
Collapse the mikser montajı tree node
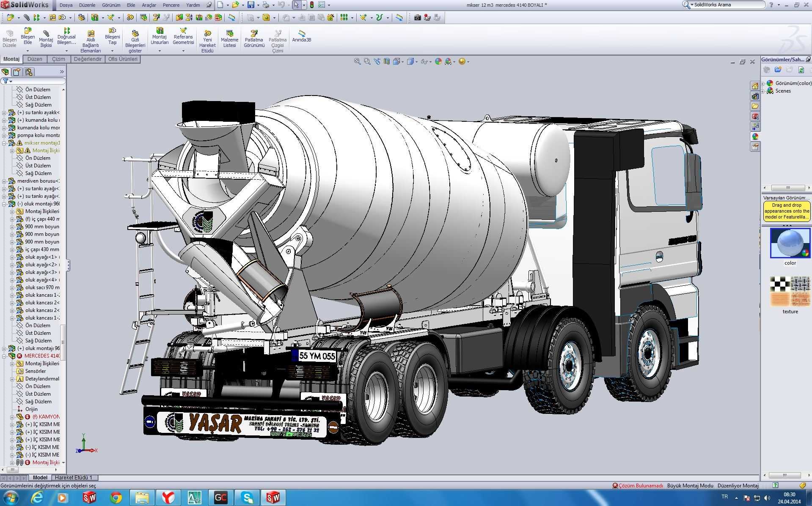pyautogui.click(x=4, y=143)
